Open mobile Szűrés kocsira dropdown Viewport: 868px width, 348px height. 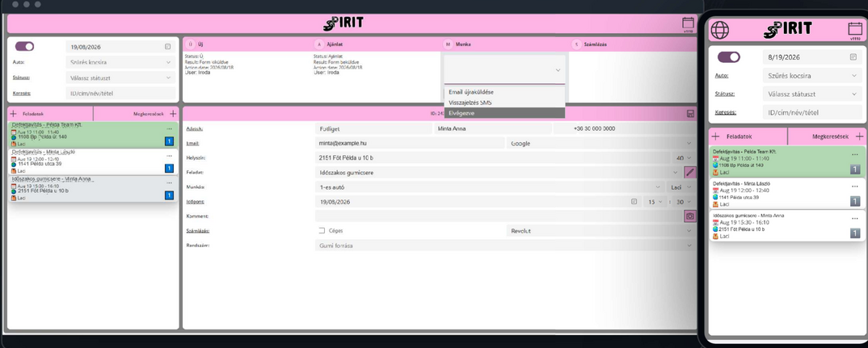coord(811,76)
